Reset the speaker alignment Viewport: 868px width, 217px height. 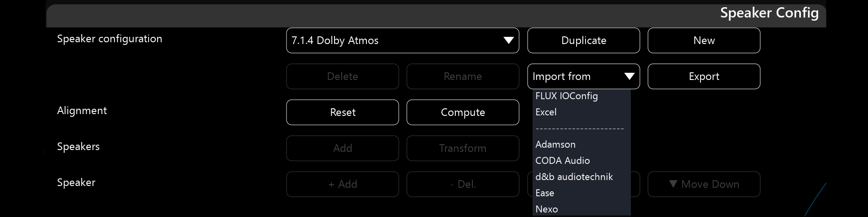click(342, 112)
